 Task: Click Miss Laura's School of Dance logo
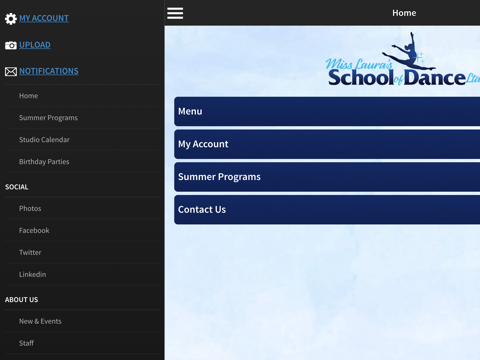pos(403,59)
